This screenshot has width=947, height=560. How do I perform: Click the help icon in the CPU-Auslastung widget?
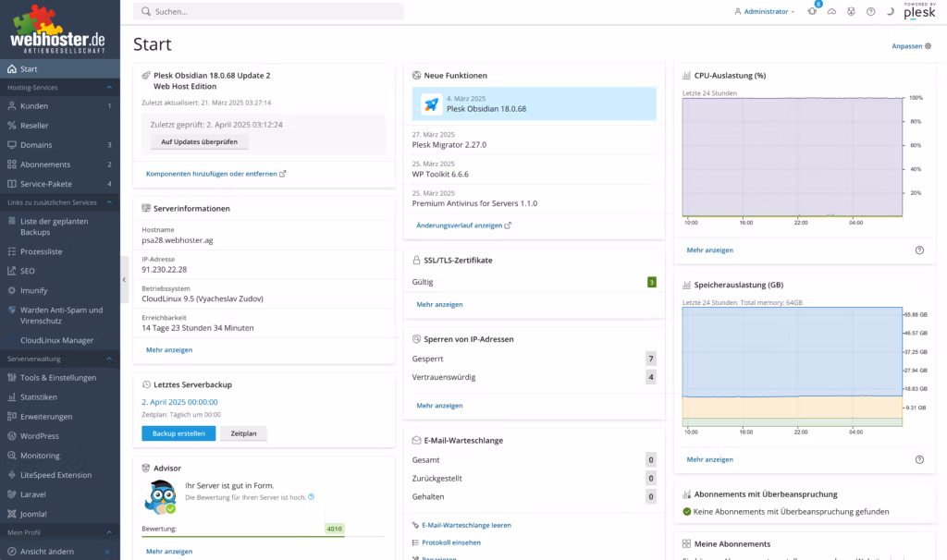(919, 250)
